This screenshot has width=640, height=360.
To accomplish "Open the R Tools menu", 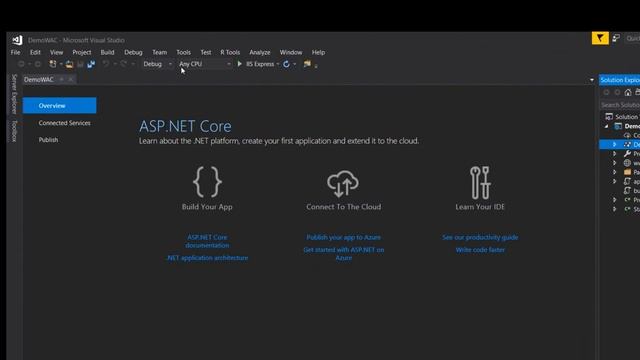I will (x=230, y=52).
